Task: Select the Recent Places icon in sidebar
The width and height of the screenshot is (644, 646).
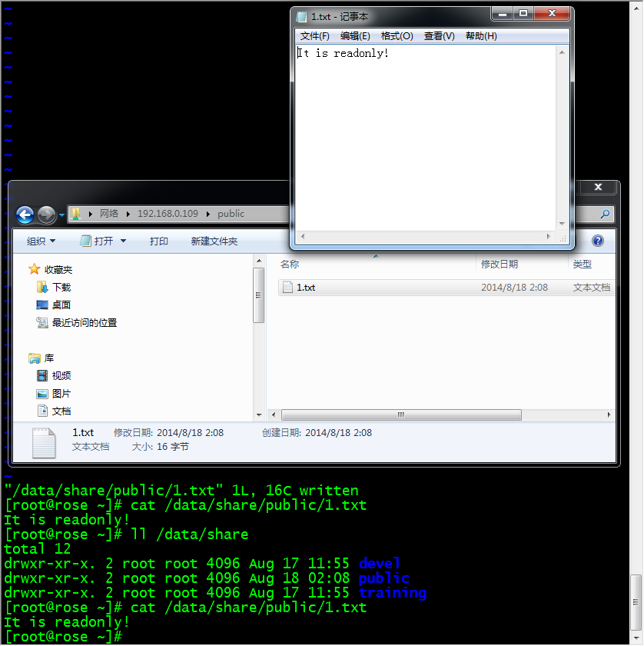Action: [42, 322]
